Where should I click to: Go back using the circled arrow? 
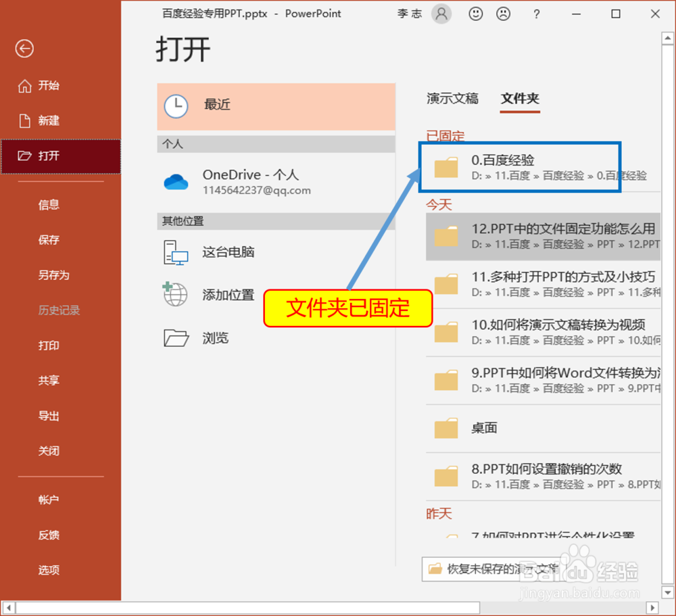[x=24, y=49]
